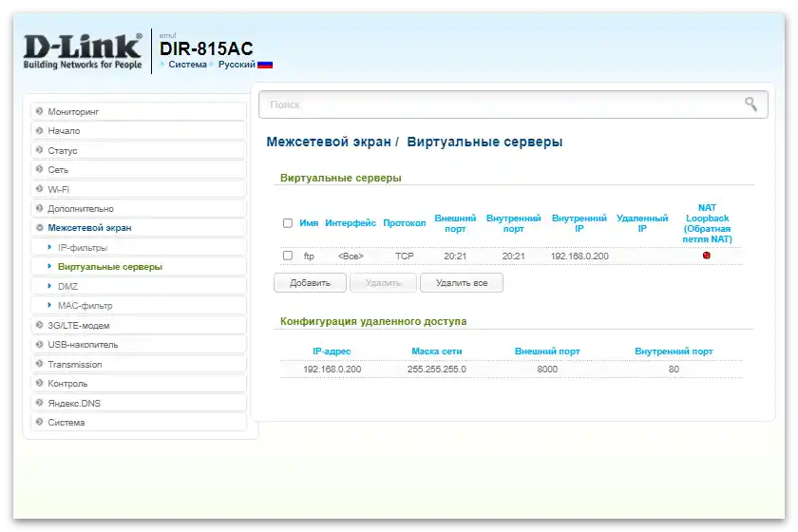Click the Удаленный IP column header
This screenshot has width=798, height=532.
tap(642, 223)
